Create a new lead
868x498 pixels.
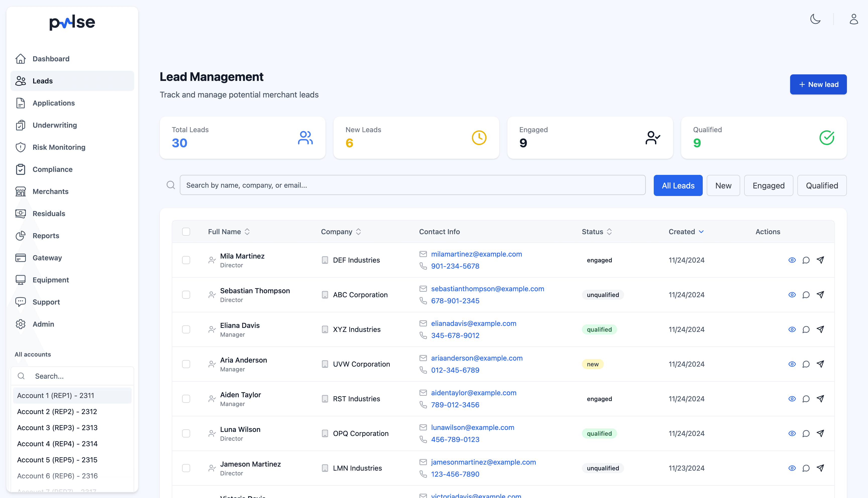click(818, 84)
